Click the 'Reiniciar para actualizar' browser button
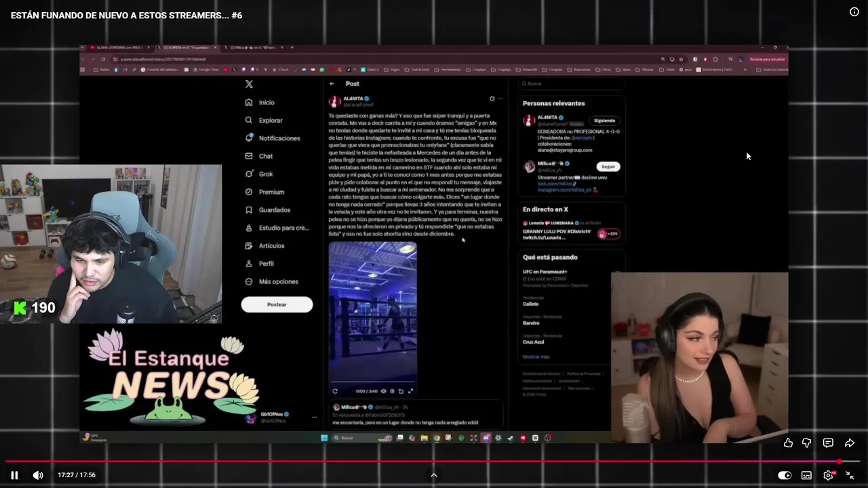This screenshot has width=868, height=488. 768,59
